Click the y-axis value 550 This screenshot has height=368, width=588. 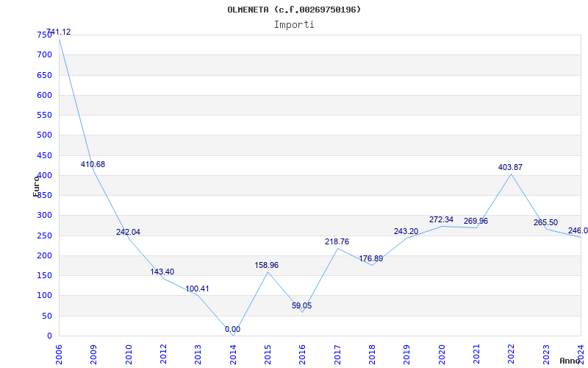pos(44,115)
